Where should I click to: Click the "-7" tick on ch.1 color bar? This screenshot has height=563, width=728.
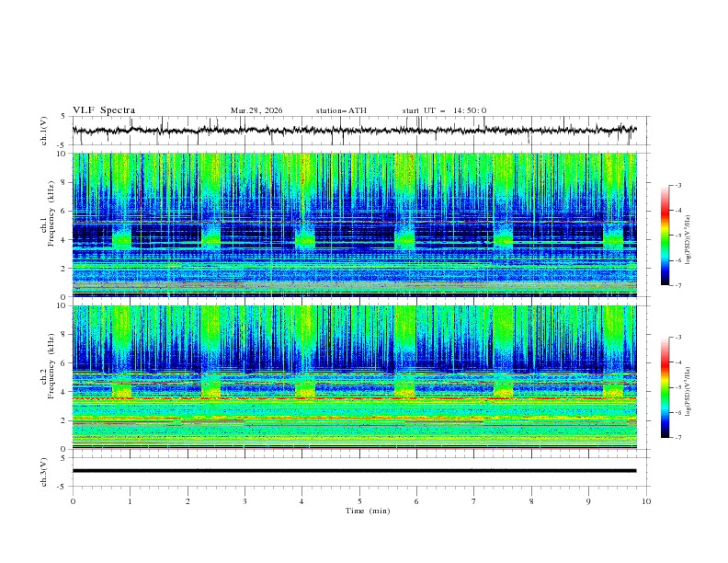coord(678,285)
